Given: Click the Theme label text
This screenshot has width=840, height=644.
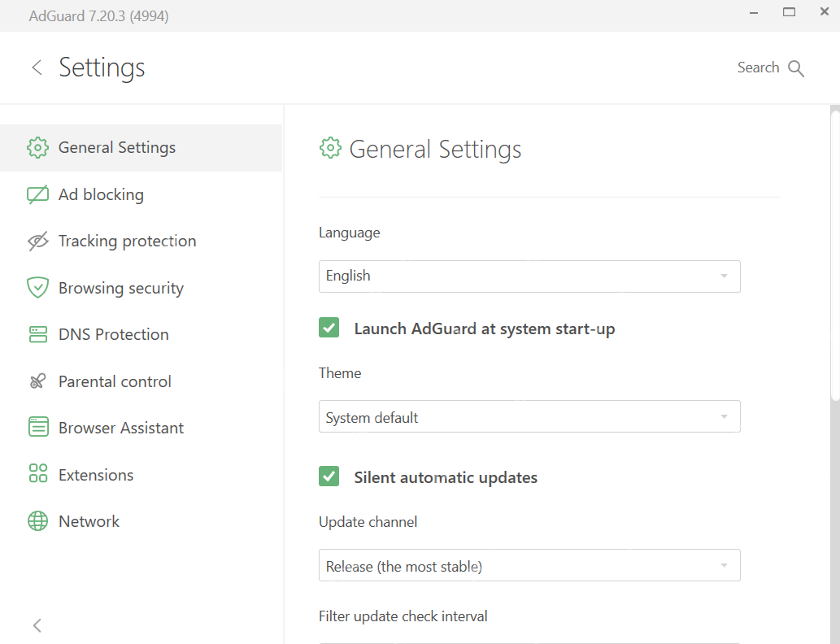Looking at the screenshot, I should tap(340, 373).
